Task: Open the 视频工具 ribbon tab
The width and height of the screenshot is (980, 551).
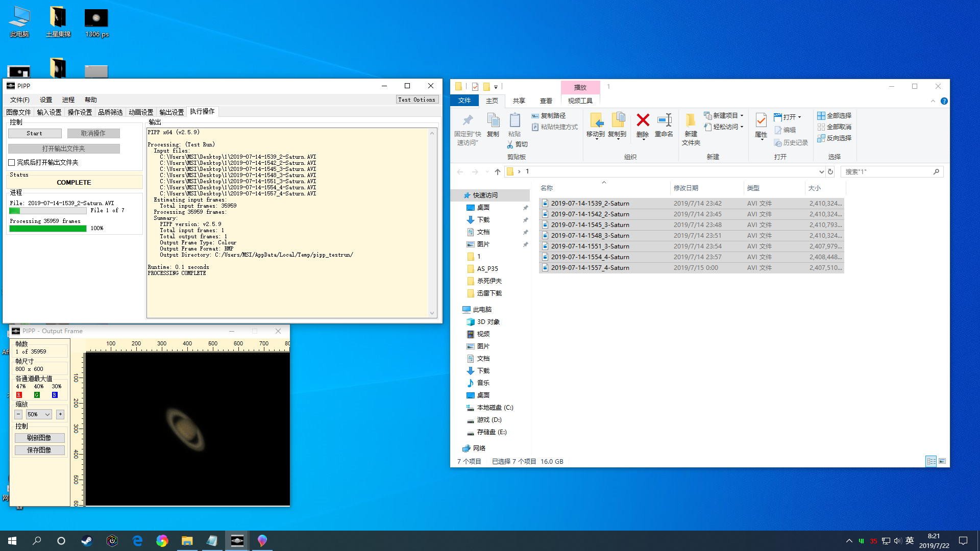Action: pyautogui.click(x=580, y=101)
